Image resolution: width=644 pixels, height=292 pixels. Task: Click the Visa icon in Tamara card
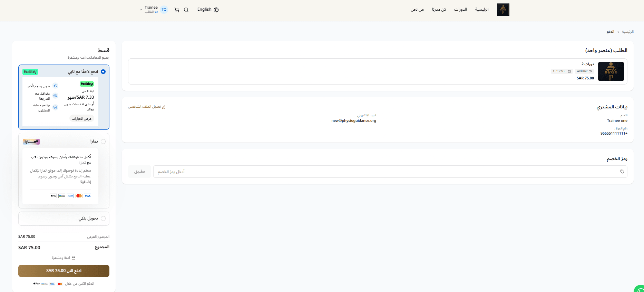point(88,196)
